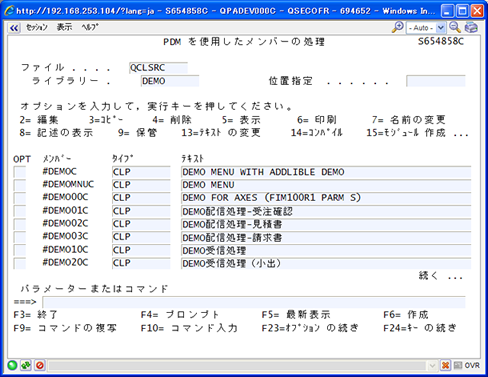
Task: Click the green refresh arrows status icon
Action: [x=26, y=365]
